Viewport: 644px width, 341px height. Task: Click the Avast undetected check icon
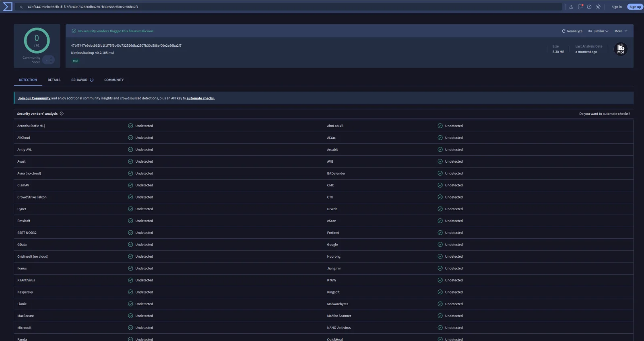click(130, 161)
